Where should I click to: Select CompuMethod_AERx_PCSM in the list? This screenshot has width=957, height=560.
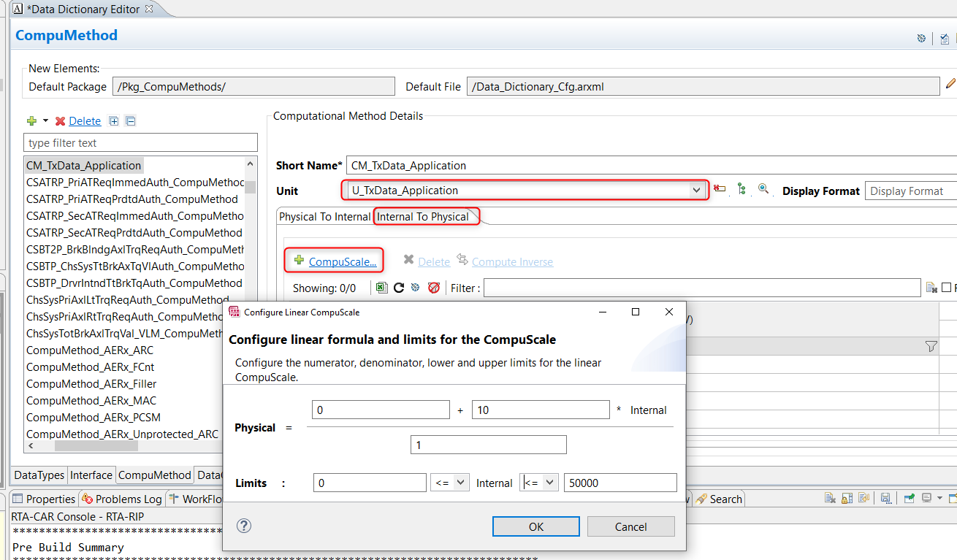(x=94, y=418)
